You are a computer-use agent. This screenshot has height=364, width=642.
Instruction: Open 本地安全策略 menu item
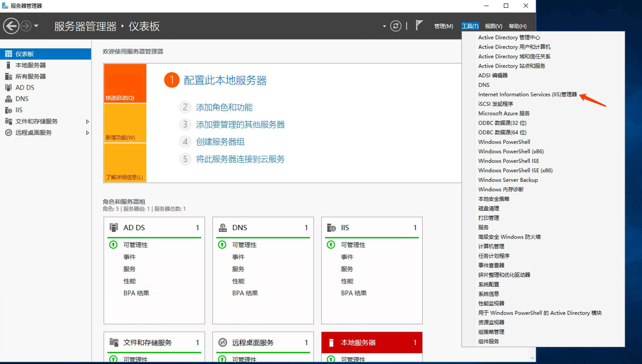(494, 199)
